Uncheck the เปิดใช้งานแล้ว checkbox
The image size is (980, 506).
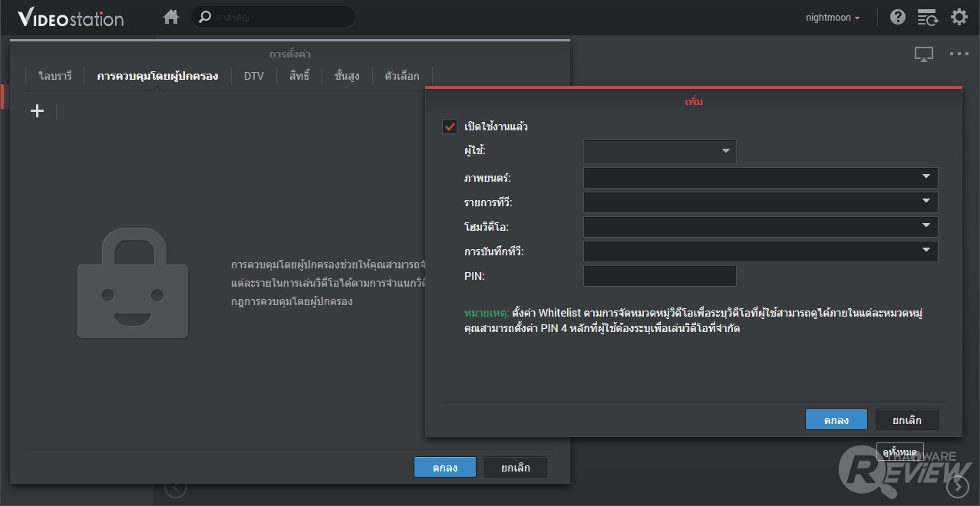pyautogui.click(x=450, y=127)
